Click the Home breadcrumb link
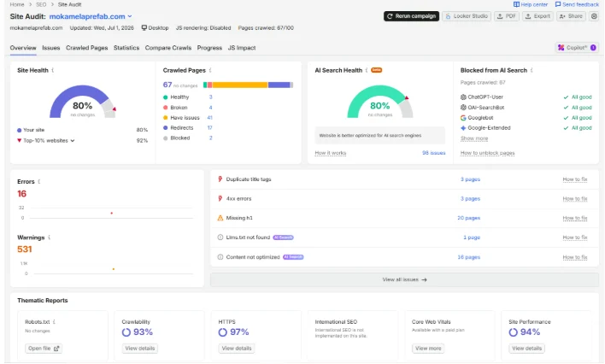 coord(17,4)
